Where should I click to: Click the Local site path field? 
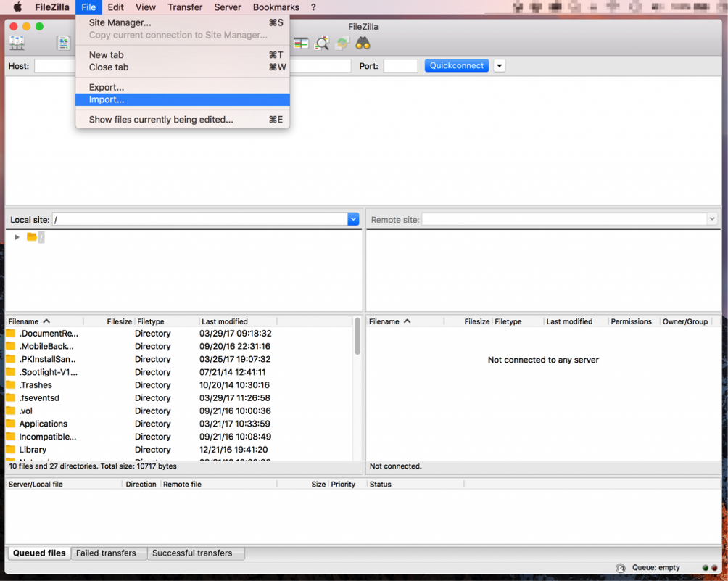pyautogui.click(x=200, y=219)
